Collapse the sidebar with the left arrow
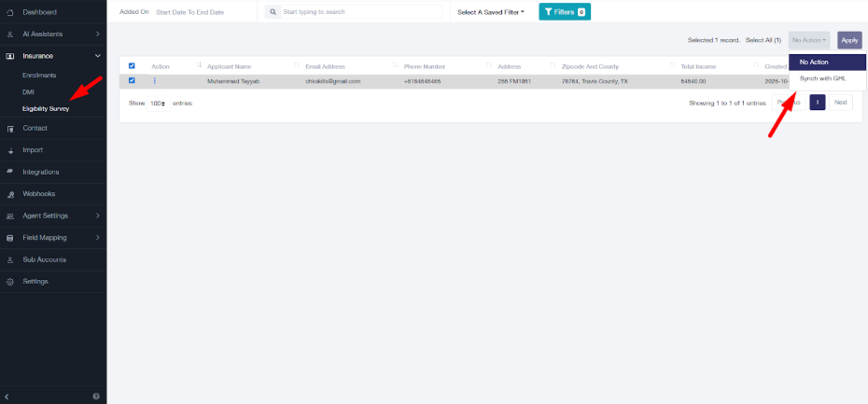This screenshot has width=868, height=404. click(x=7, y=397)
